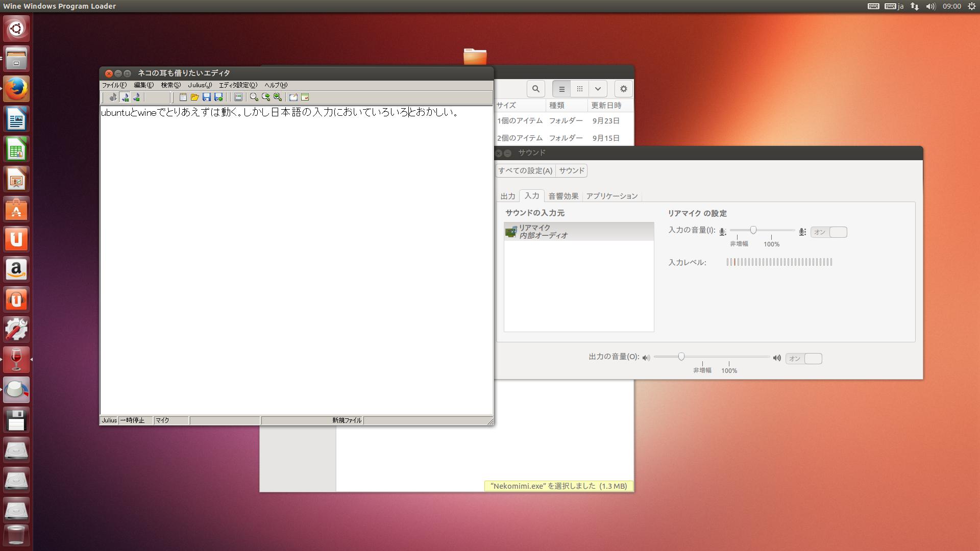The width and height of the screenshot is (980, 551).
Task: Click the save-as floppy icon with plus
Action: point(218,97)
